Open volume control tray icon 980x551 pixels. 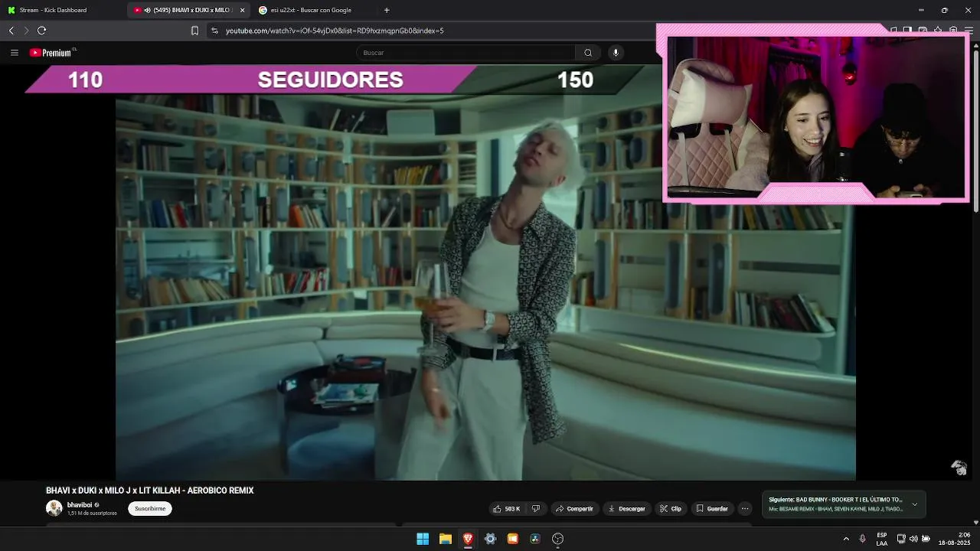913,539
